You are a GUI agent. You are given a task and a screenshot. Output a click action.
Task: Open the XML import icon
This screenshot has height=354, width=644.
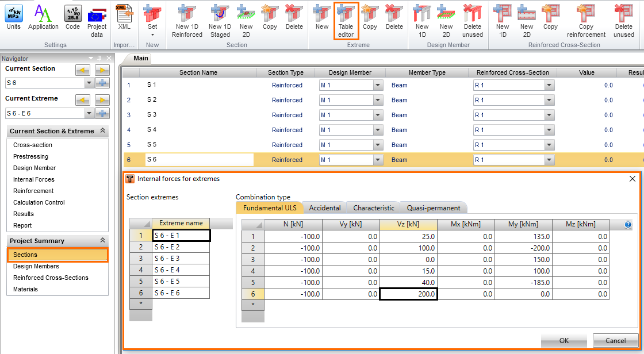[124, 17]
